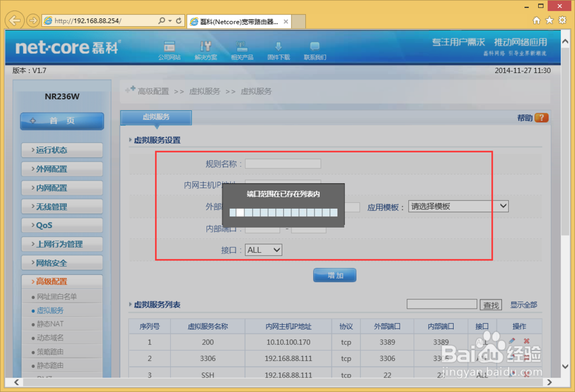Open the 解决方案 header icon
The image size is (575, 392).
coord(206,50)
